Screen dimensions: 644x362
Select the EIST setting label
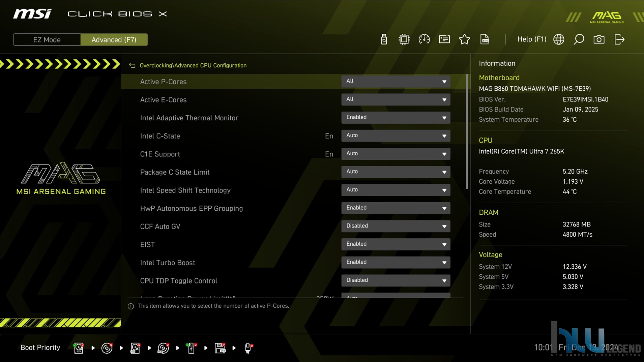(x=147, y=245)
